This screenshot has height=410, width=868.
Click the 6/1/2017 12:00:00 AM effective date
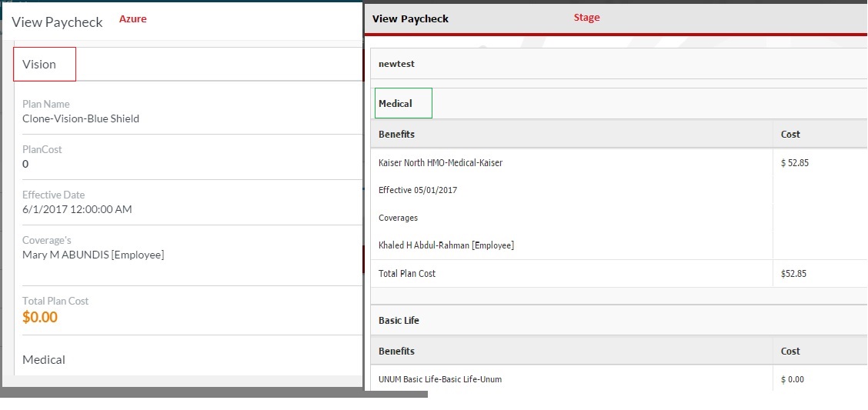tap(77, 209)
